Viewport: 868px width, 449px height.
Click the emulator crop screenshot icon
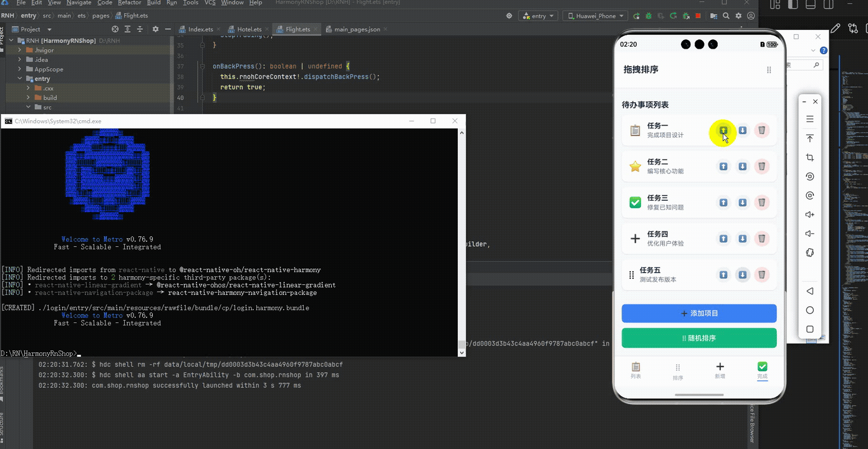810,158
